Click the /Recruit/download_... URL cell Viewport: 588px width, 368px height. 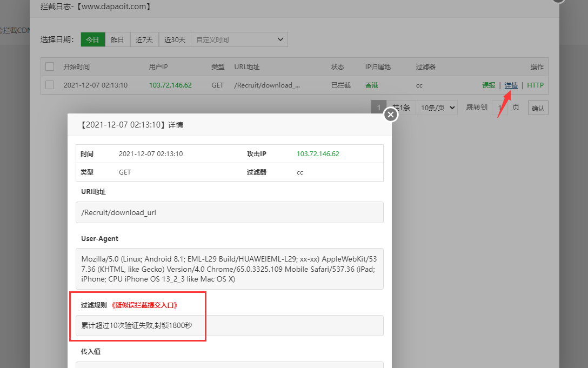(267, 85)
